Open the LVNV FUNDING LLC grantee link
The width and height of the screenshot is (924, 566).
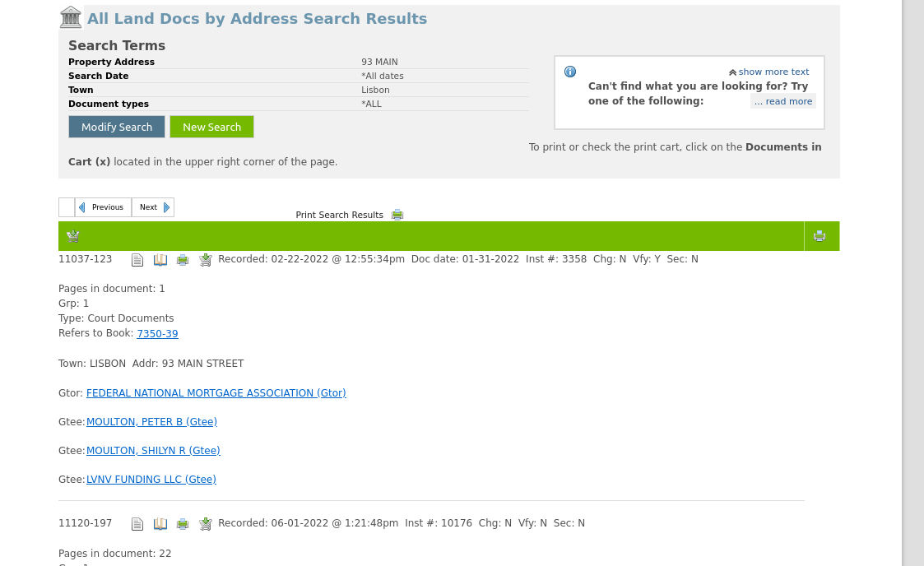(151, 480)
